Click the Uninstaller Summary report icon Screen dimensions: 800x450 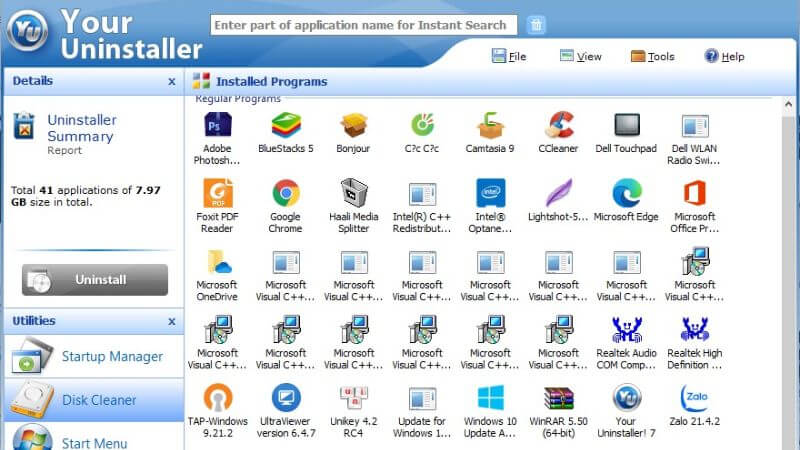(23, 126)
